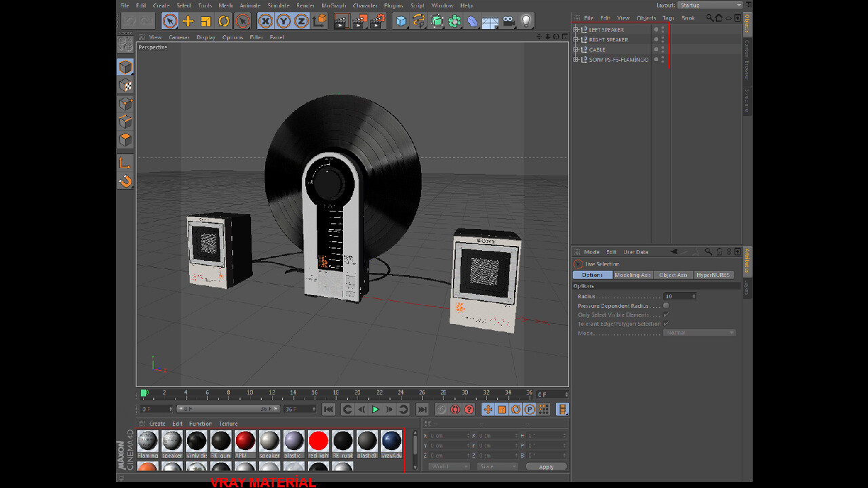868x488 pixels.
Task: Expand the LEFT SPEAKER object
Action: point(575,29)
